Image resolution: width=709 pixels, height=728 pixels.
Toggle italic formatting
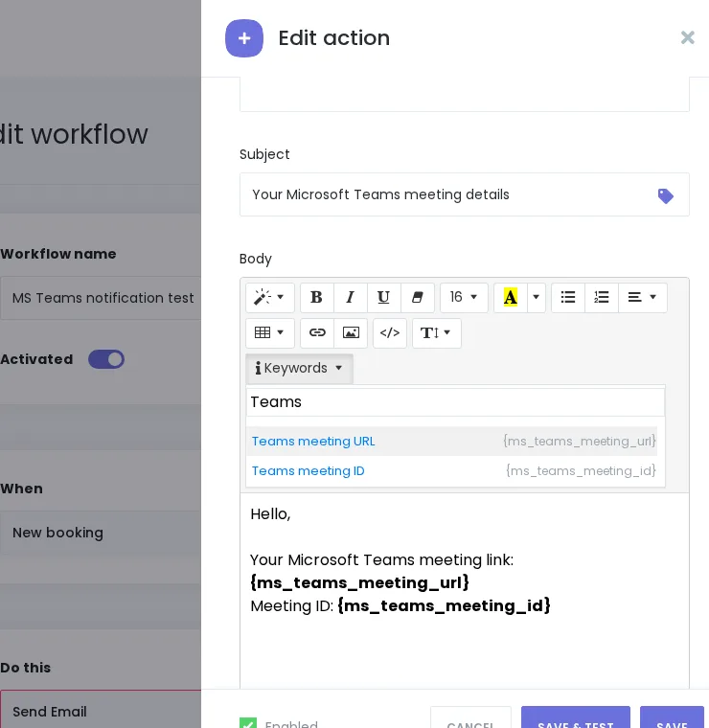click(350, 297)
